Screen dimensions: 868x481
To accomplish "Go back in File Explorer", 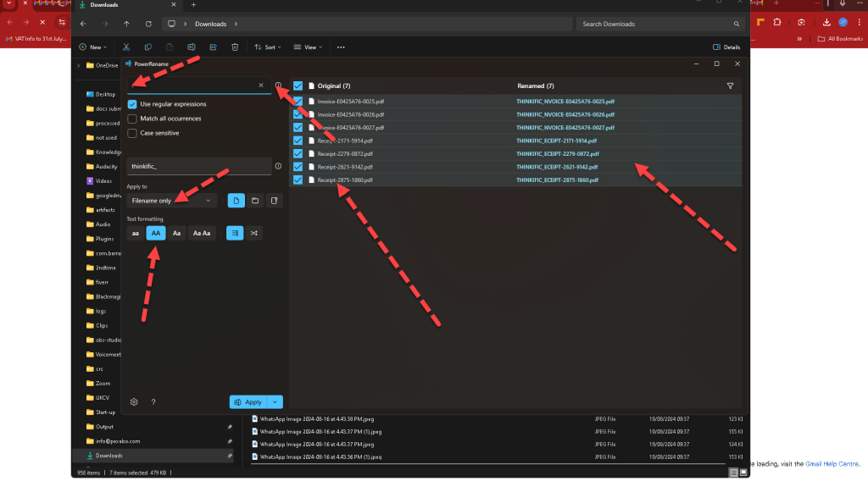I will 83,24.
